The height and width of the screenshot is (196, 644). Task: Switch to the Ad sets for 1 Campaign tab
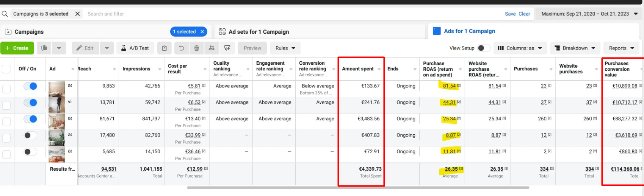point(259,32)
